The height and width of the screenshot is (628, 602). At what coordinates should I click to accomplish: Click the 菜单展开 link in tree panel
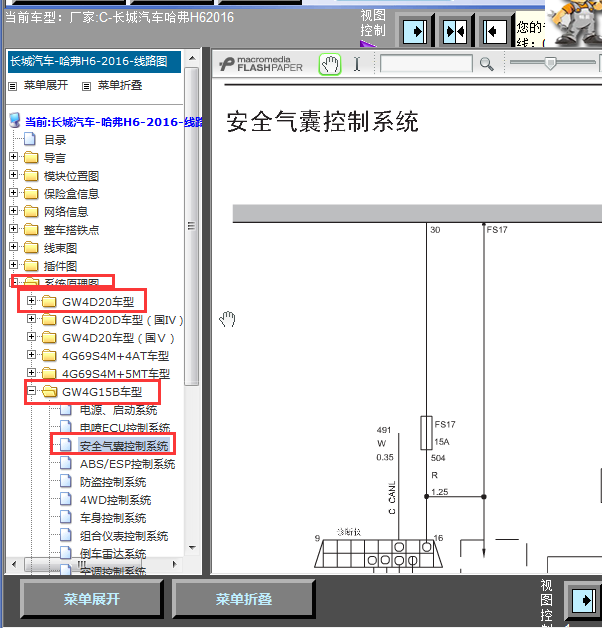pos(46,85)
